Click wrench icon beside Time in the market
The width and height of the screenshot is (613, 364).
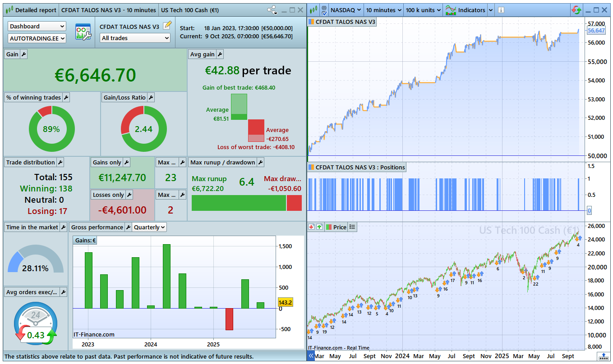coord(63,227)
